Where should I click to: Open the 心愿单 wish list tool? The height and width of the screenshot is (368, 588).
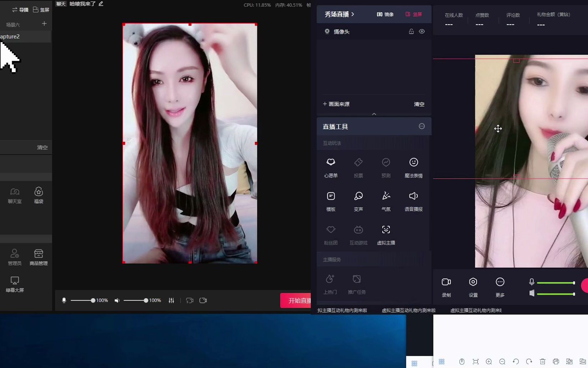coord(331,167)
